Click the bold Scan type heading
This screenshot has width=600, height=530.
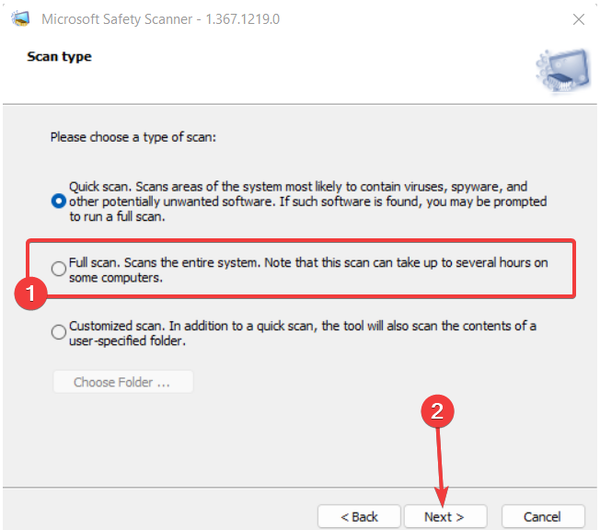pos(58,57)
